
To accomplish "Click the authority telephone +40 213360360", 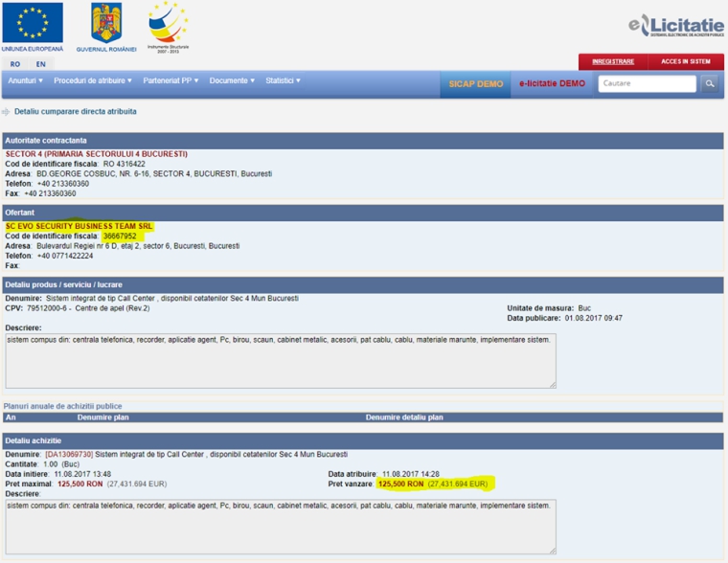I will (x=63, y=184).
